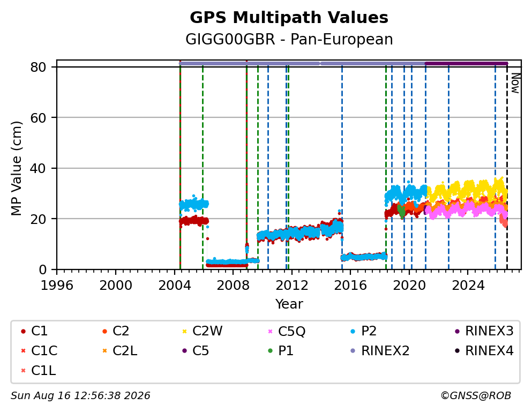Click the Now marker label
Image resolution: width=532 pixels, height=412 pixels.
coord(516,83)
